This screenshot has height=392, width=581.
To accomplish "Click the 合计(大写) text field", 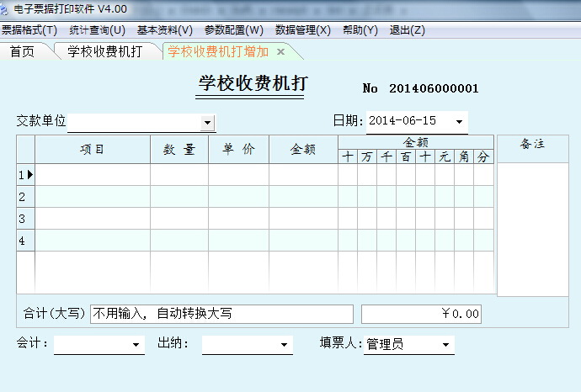I will (x=221, y=314).
